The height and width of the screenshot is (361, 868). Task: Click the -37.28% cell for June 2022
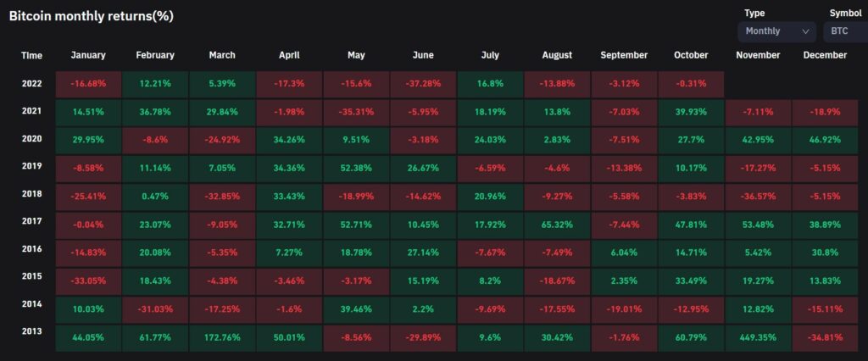click(x=421, y=84)
